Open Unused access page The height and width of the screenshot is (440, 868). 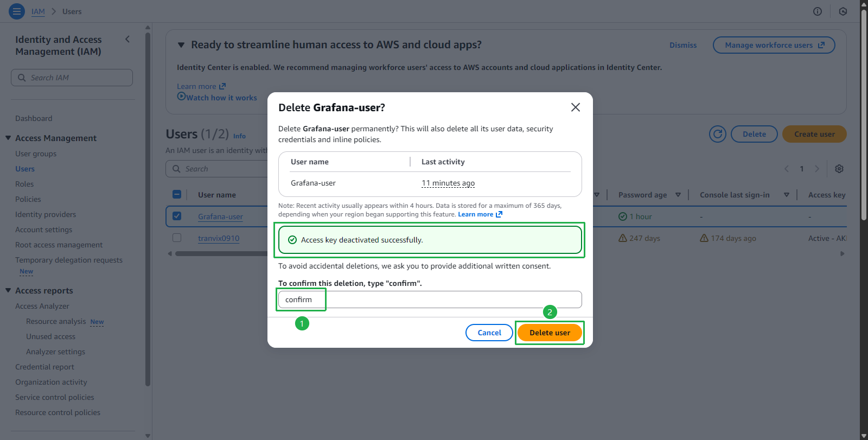click(50, 336)
